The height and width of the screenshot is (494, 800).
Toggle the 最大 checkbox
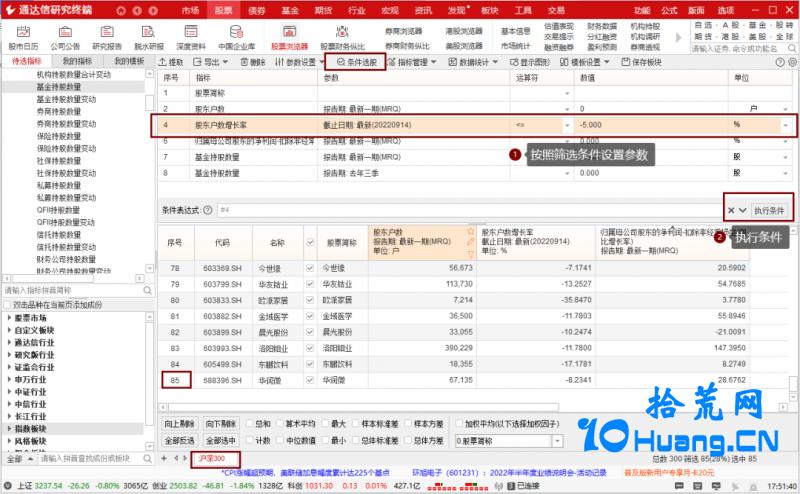click(324, 424)
